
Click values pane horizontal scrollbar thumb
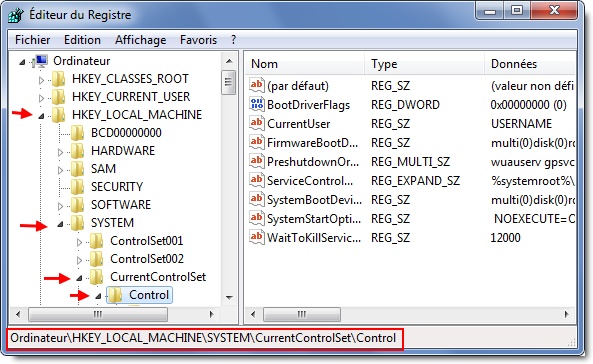[x=302, y=314]
